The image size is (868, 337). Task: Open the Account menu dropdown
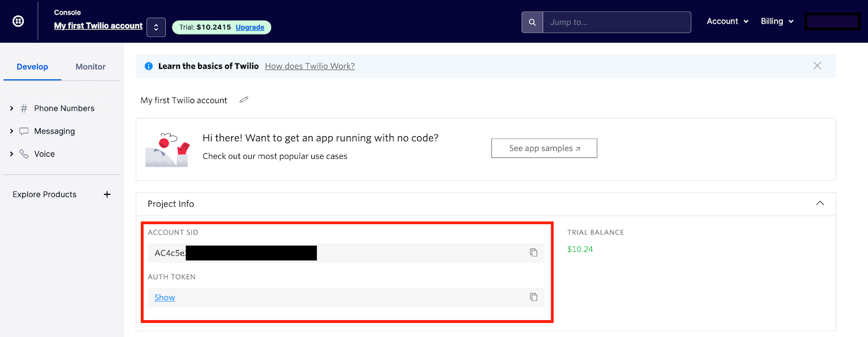[x=727, y=21]
